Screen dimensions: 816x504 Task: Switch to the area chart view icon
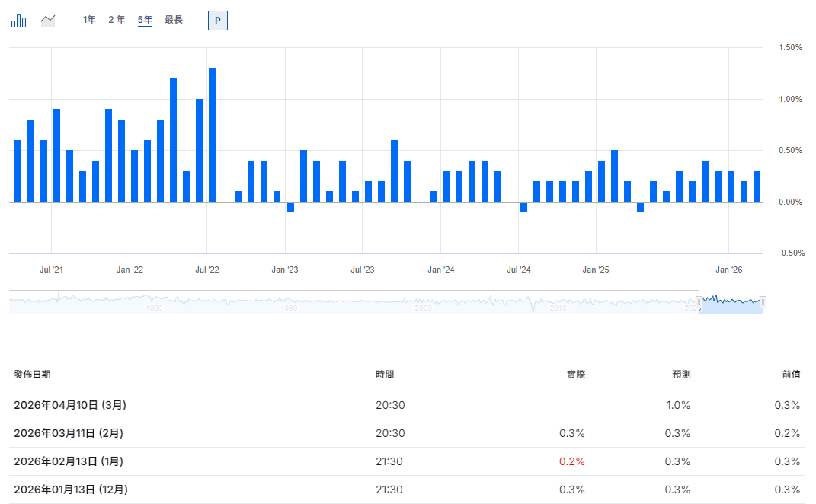coord(48,21)
